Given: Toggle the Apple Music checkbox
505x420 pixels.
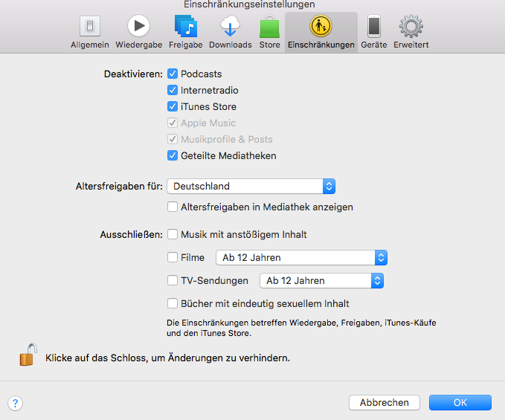Looking at the screenshot, I should (x=173, y=123).
